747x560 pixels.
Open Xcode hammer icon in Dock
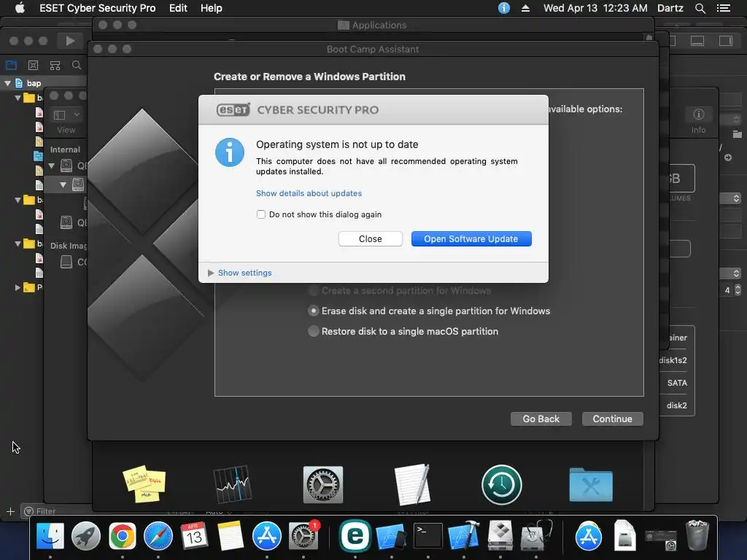click(463, 536)
